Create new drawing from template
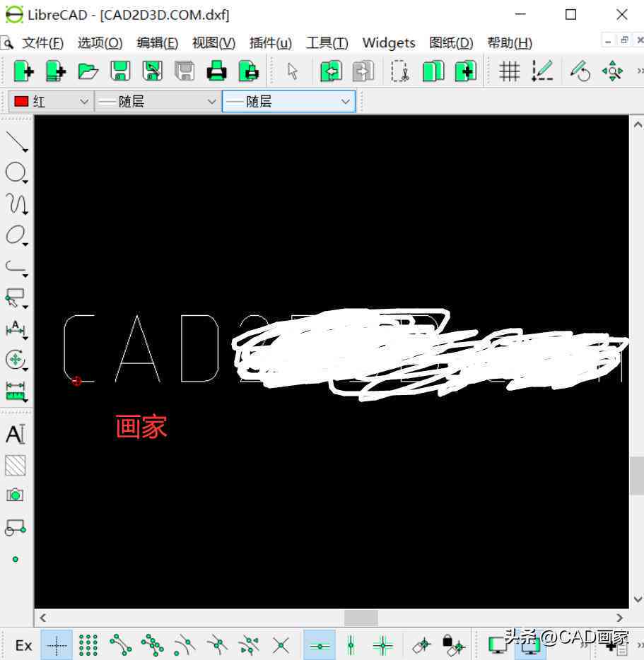The image size is (644, 660). pos(56,71)
